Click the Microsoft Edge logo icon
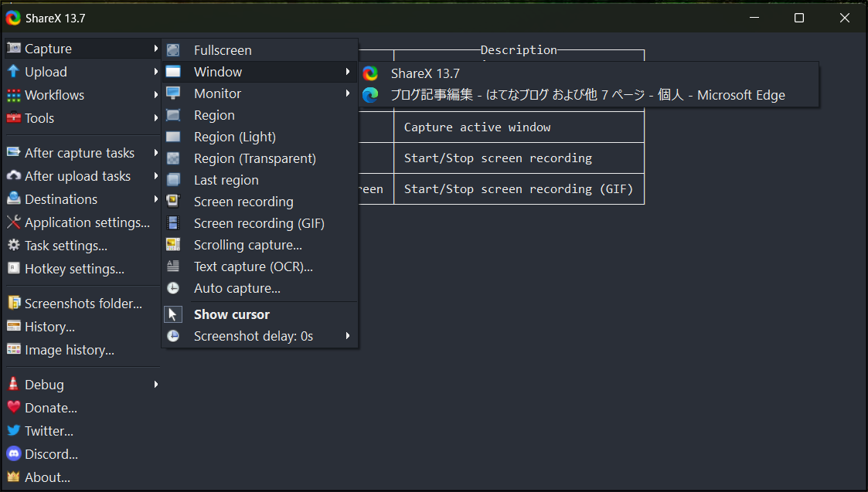 pos(370,95)
